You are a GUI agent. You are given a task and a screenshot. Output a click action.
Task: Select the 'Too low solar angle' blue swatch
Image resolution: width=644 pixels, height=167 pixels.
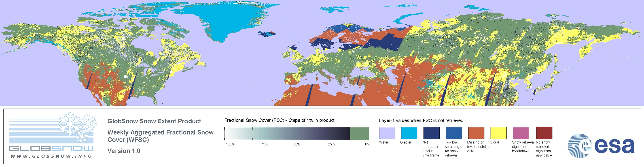coord(453,133)
